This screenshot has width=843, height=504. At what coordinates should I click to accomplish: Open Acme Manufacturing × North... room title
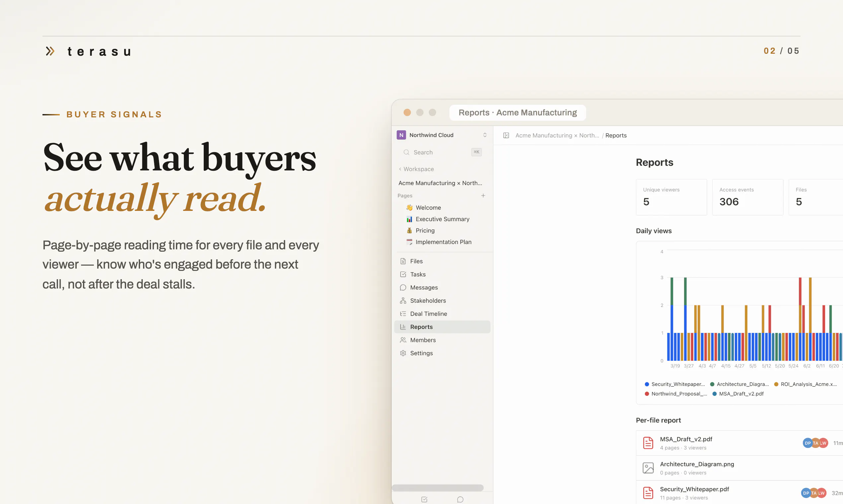(x=440, y=183)
